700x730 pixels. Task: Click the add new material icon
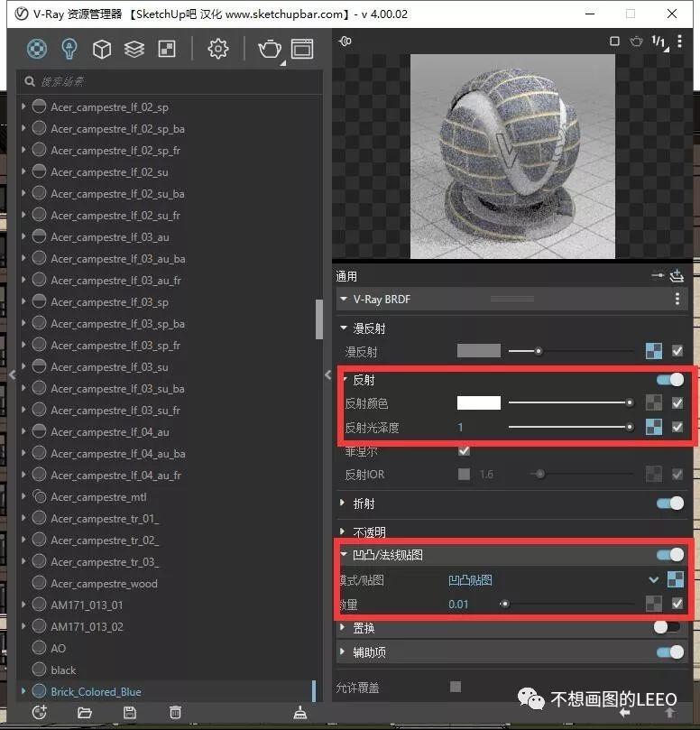tap(40, 712)
